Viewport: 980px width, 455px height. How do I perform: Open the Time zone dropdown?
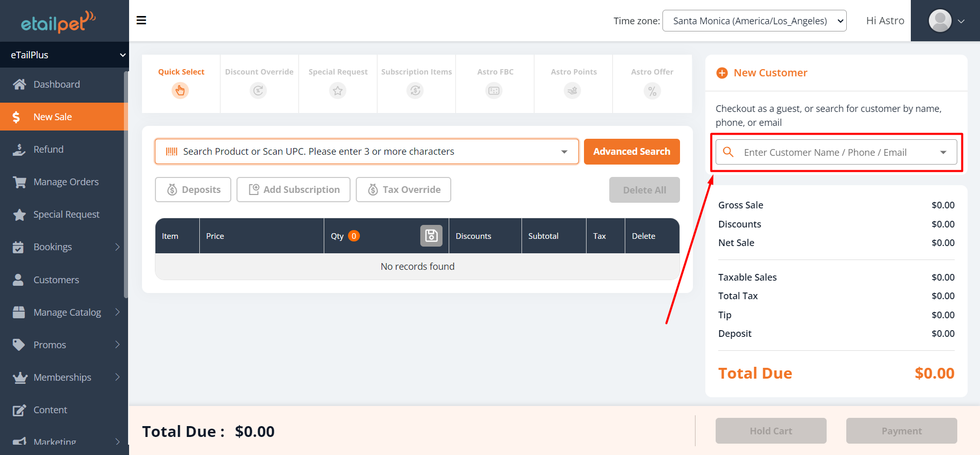coord(754,21)
